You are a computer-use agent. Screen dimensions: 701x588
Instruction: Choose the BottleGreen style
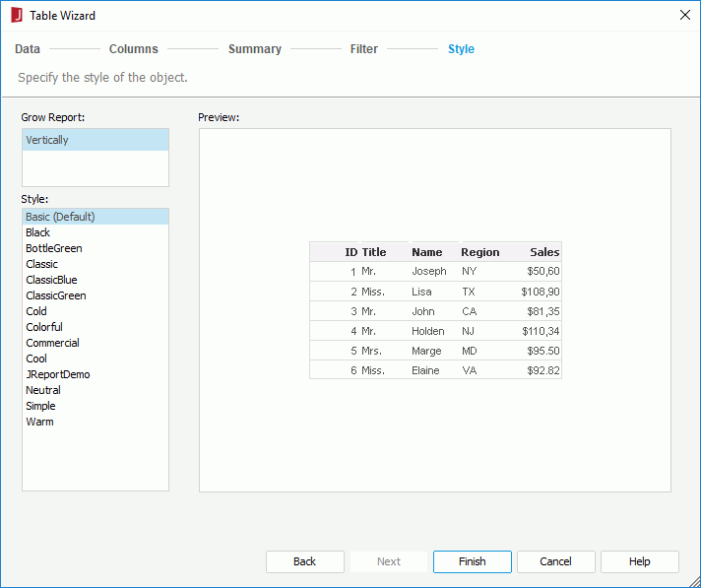point(96,248)
